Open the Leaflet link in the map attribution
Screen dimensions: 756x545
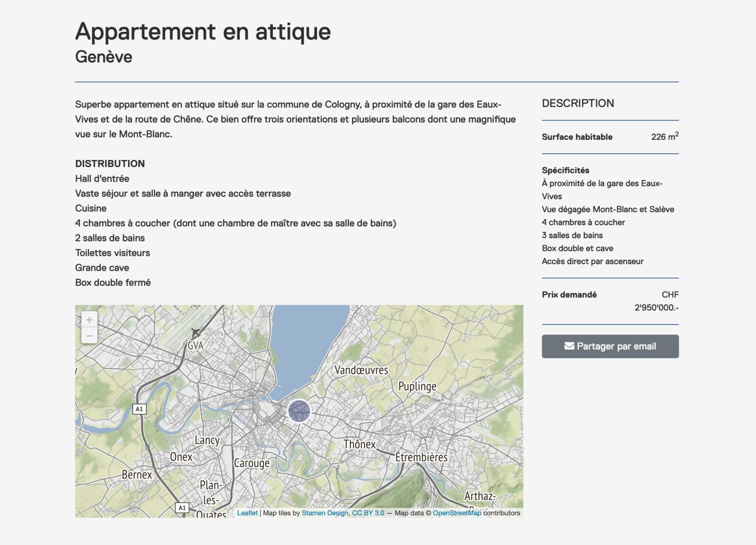[247, 513]
